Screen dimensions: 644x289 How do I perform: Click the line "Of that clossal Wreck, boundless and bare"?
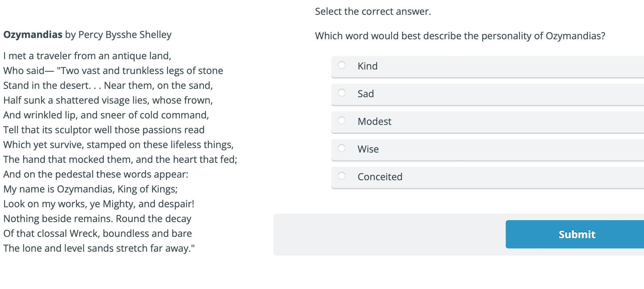point(98,234)
